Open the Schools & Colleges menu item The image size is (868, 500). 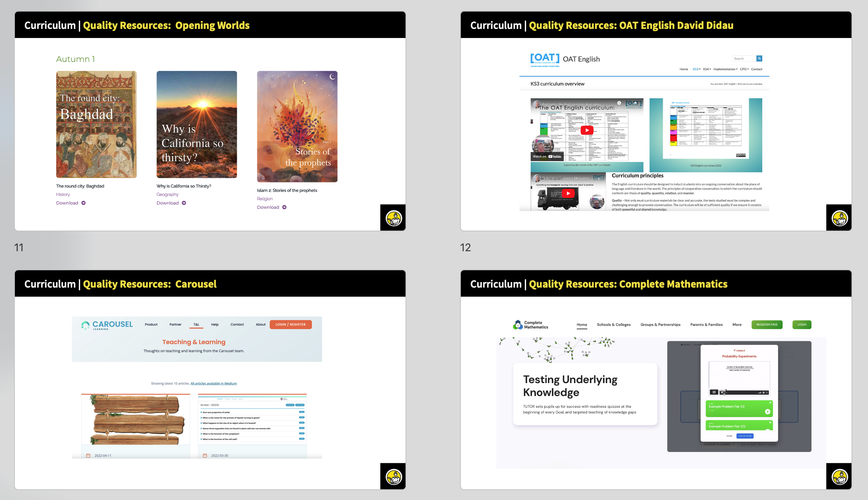tap(614, 325)
